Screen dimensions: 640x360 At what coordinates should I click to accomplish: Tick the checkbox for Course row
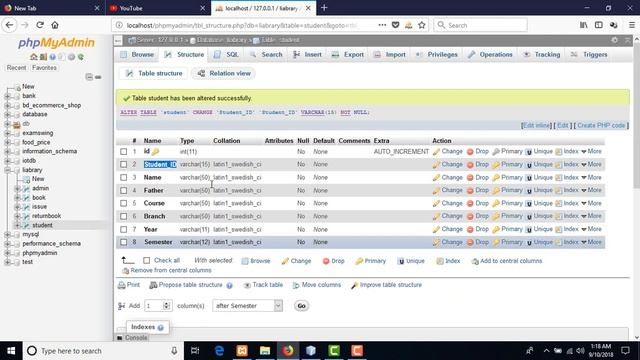[124, 203]
